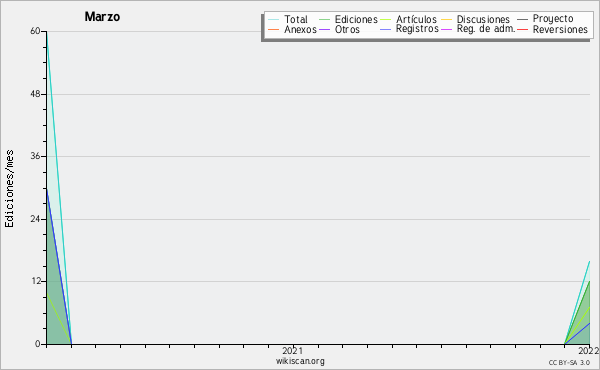Click the Ediciones/mes axis label
Viewport: 600px width, 370px height.
pos(9,189)
